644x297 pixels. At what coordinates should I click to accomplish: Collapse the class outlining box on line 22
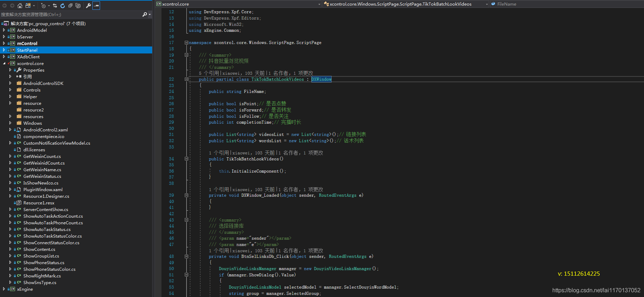186,79
